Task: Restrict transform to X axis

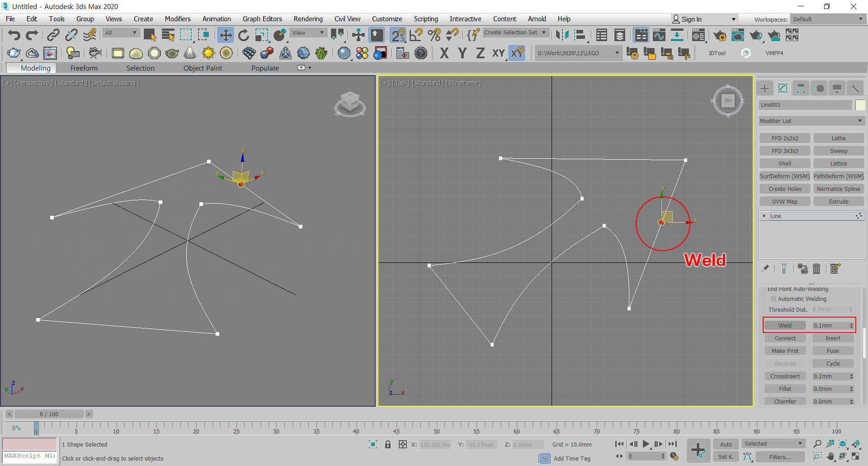Action: (444, 53)
